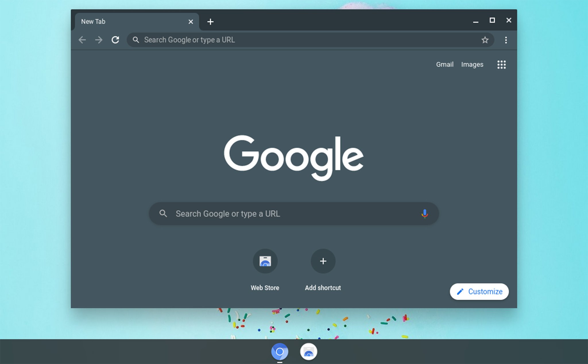Click the magnifying glass in the address bar

[x=136, y=40]
